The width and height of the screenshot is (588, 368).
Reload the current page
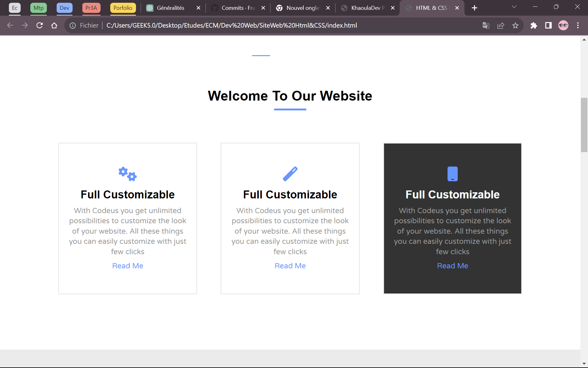tap(40, 25)
